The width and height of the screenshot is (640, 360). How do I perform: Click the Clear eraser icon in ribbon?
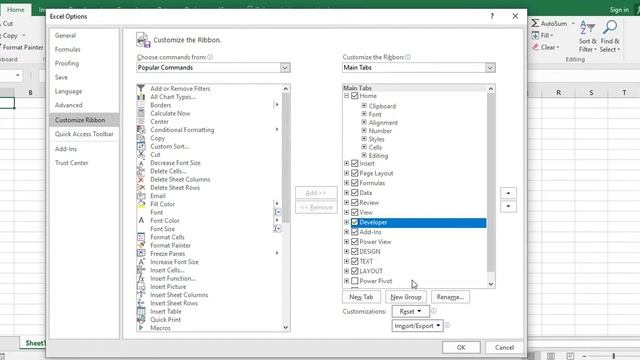click(x=535, y=47)
